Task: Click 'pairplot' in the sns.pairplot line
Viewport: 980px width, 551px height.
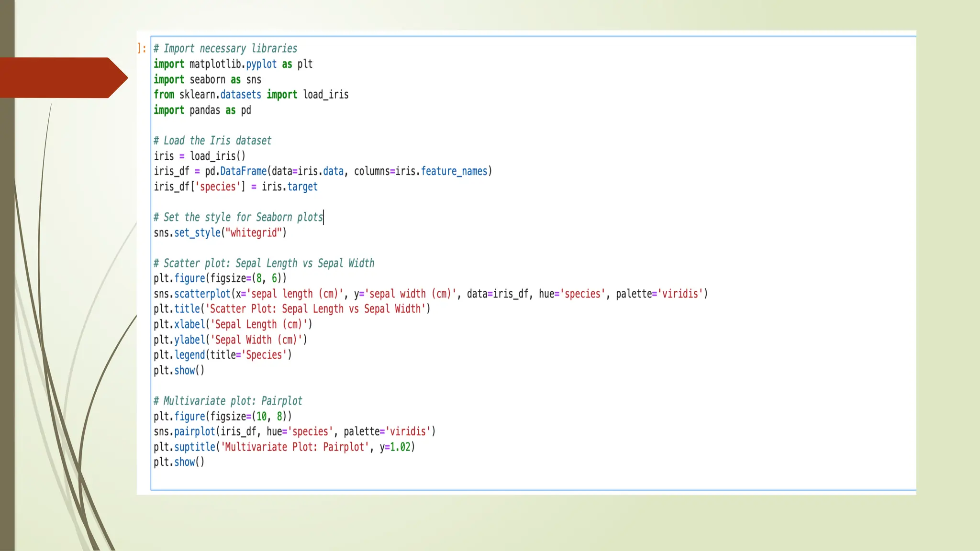Action: (194, 431)
